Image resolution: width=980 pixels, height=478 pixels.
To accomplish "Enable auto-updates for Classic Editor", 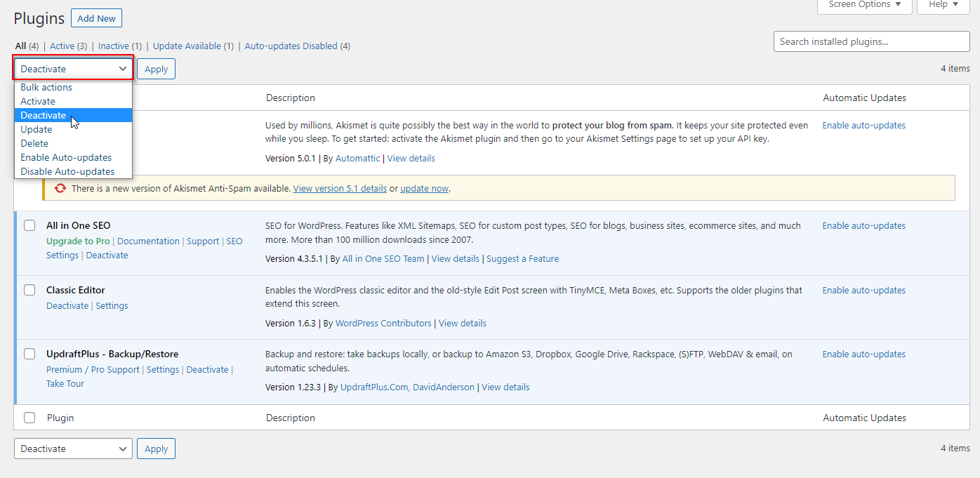I will point(864,291).
